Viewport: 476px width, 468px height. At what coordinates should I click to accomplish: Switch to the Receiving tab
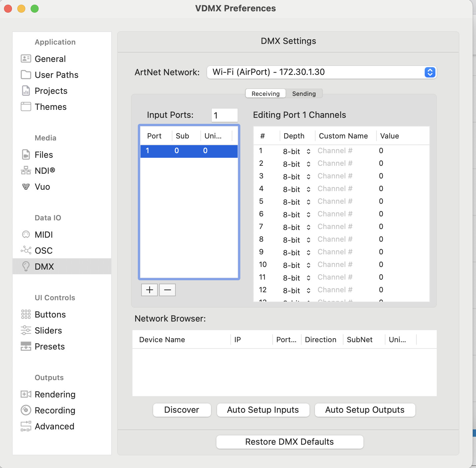coord(266,94)
